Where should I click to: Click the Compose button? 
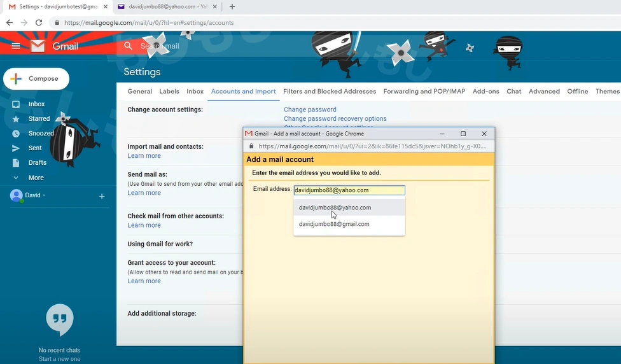click(x=36, y=79)
